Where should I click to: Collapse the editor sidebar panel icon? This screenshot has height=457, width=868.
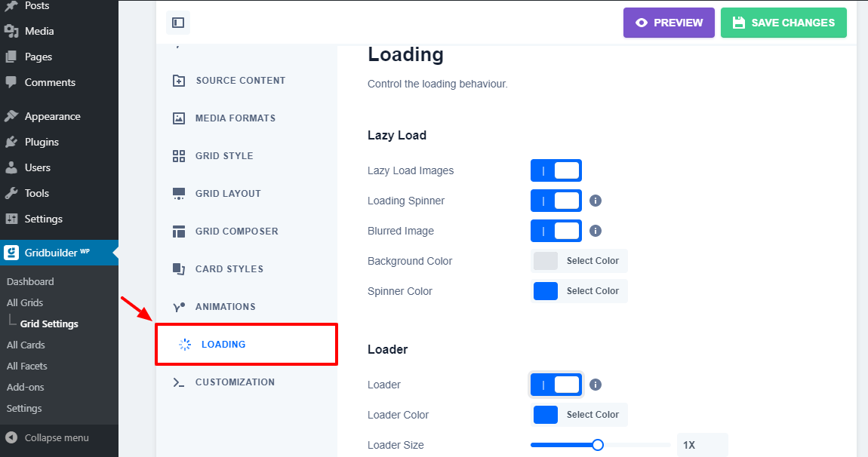(x=178, y=23)
